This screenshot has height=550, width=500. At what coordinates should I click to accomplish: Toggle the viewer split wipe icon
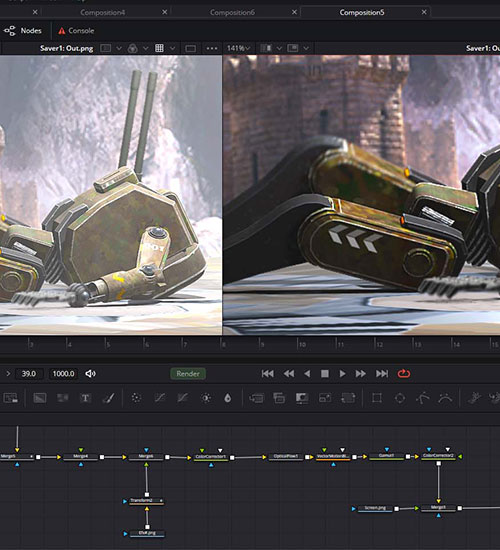[x=106, y=48]
